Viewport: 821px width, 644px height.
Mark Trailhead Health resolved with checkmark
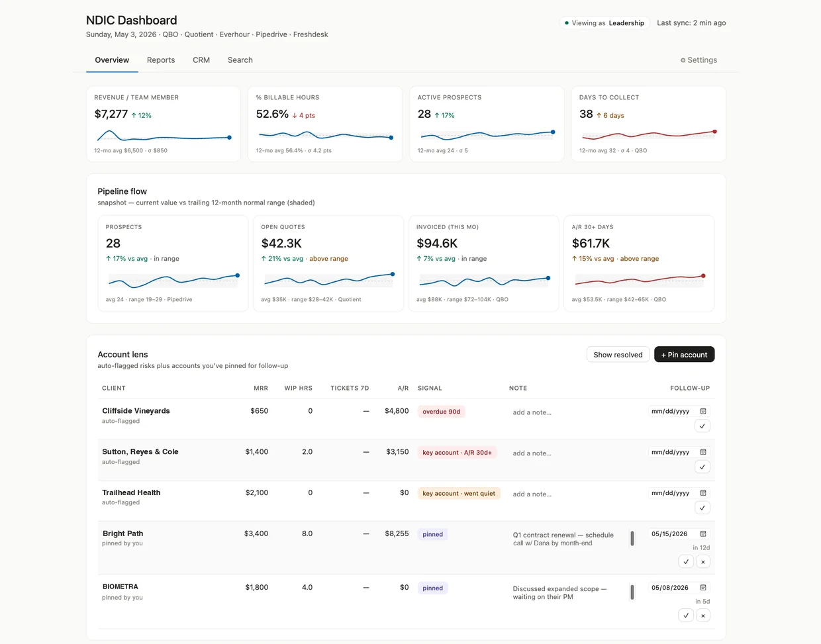702,508
